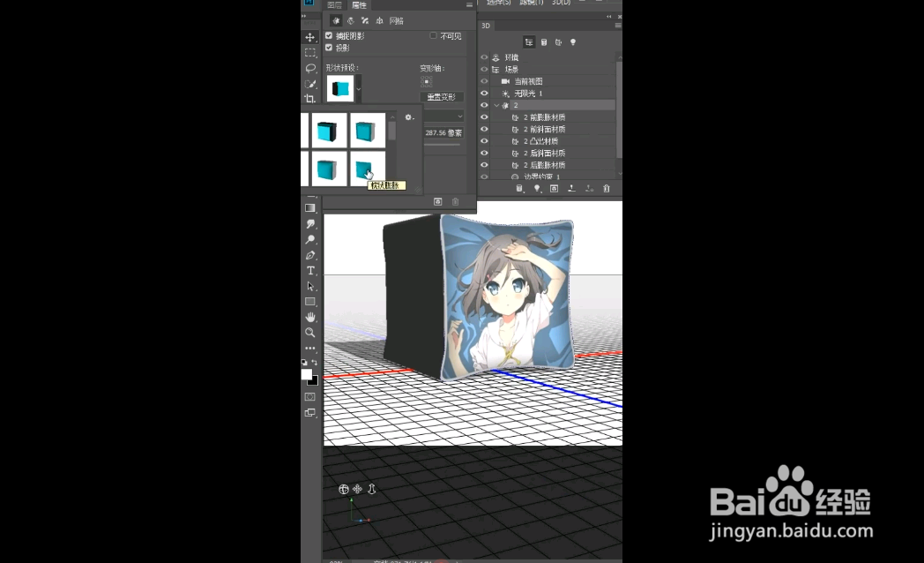Toggle visibility of 环境 in 3D panel
This screenshot has width=924, height=563.
483,56
